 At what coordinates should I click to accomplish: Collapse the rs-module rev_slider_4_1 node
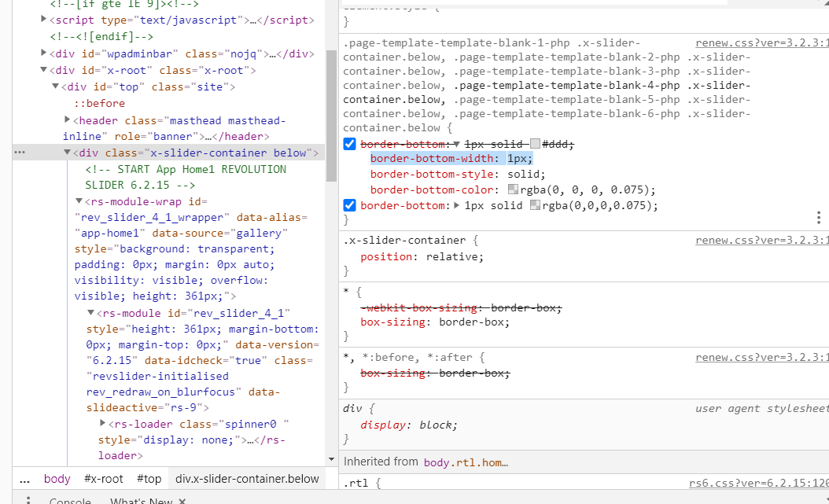(x=90, y=313)
